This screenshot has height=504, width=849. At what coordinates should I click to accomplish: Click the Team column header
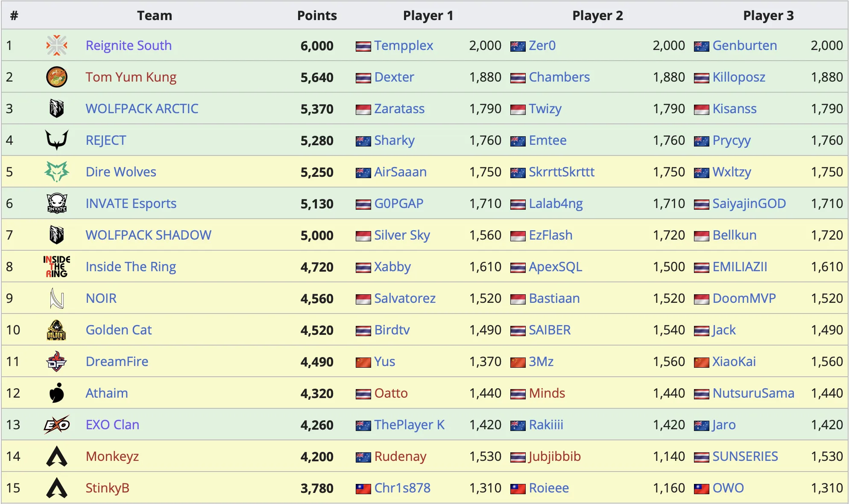click(x=154, y=15)
